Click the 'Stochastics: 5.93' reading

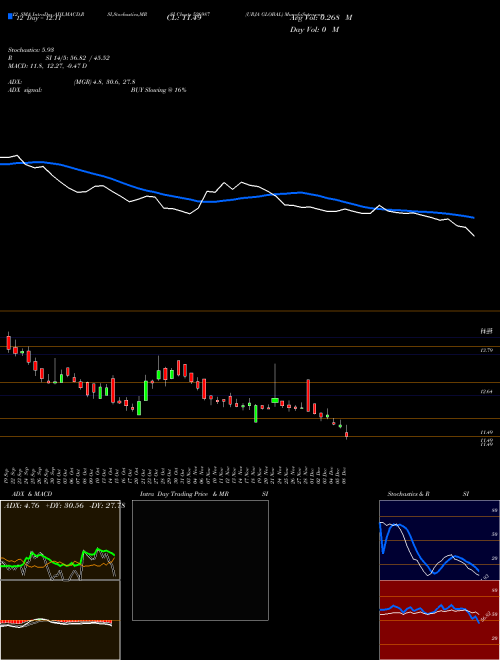point(31,50)
